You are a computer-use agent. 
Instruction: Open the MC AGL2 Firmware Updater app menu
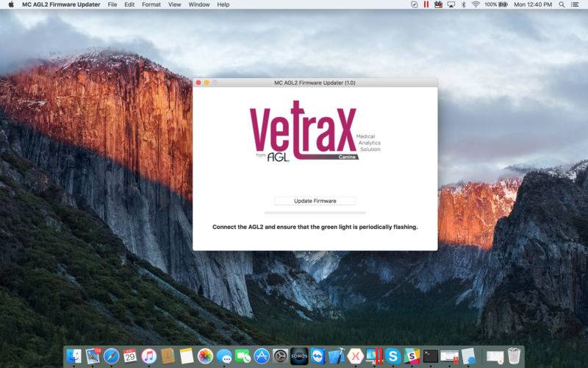(61, 4)
